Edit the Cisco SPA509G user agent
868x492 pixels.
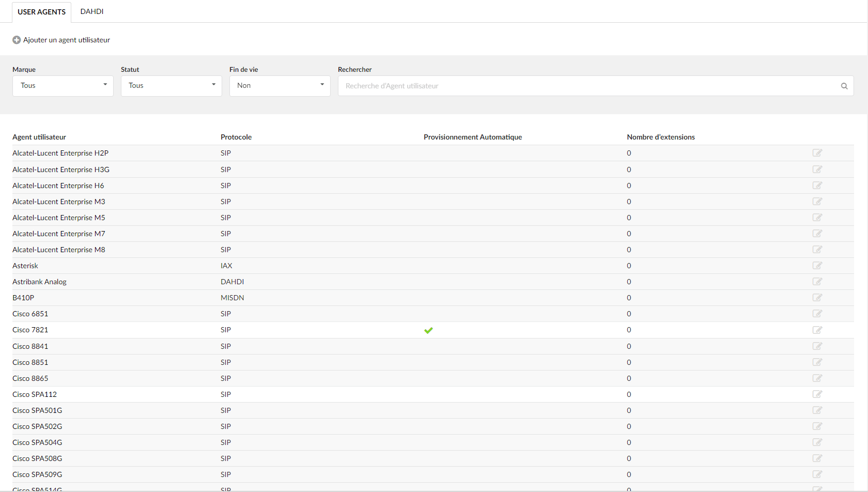[x=817, y=474]
